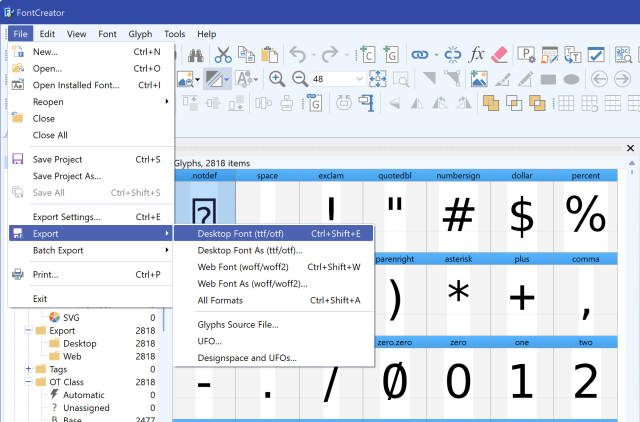Screen dimensions: 640x422
Task: Click the add characters plus-C icon
Action: 366,54
